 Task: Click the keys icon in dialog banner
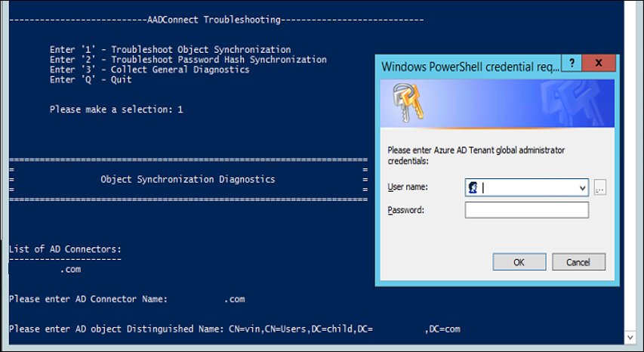point(408,102)
